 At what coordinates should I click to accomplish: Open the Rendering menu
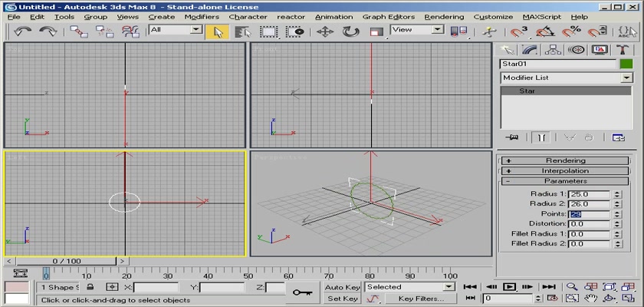tap(444, 17)
